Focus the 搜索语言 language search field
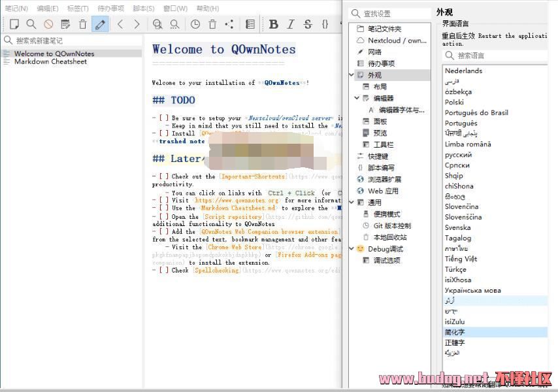 (x=495, y=56)
